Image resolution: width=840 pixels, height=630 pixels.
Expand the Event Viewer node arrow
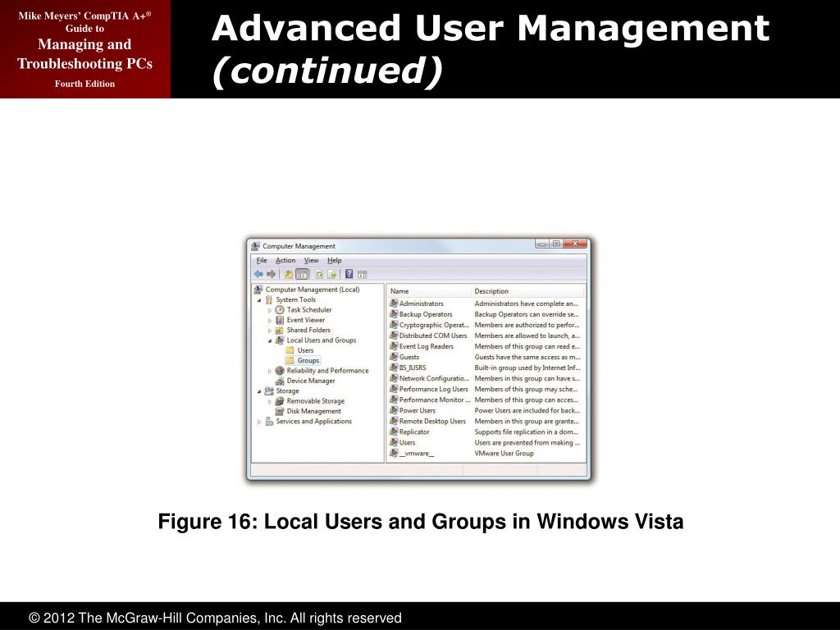[269, 321]
